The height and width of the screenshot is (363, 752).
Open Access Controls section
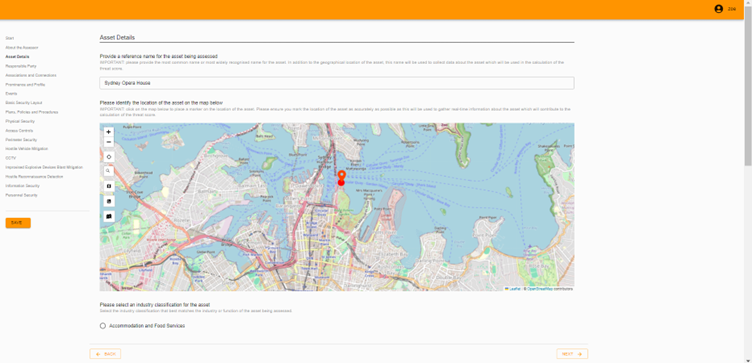[x=19, y=131]
